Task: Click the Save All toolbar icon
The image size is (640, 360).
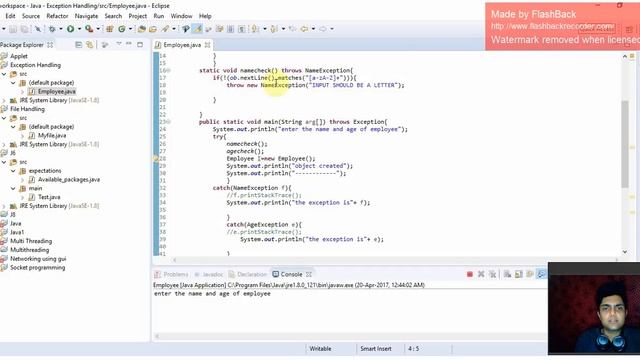Action: pos(24,29)
